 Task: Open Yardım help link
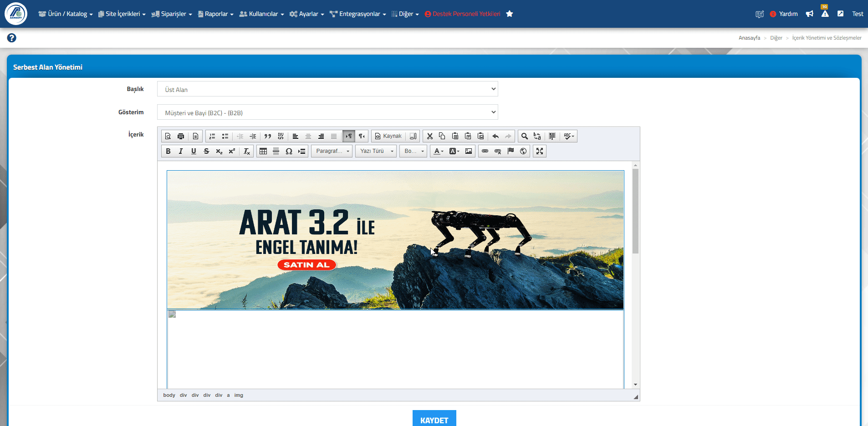(x=784, y=14)
